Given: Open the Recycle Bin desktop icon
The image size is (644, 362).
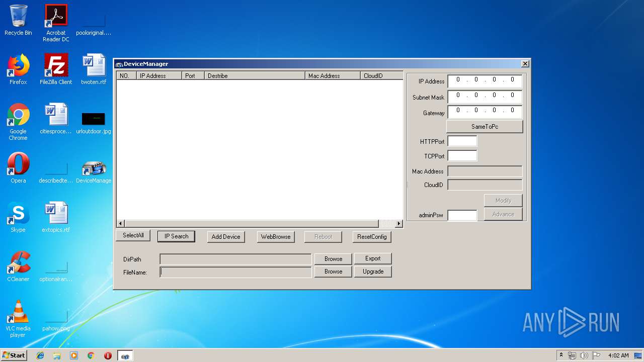Looking at the screenshot, I should [x=18, y=20].
